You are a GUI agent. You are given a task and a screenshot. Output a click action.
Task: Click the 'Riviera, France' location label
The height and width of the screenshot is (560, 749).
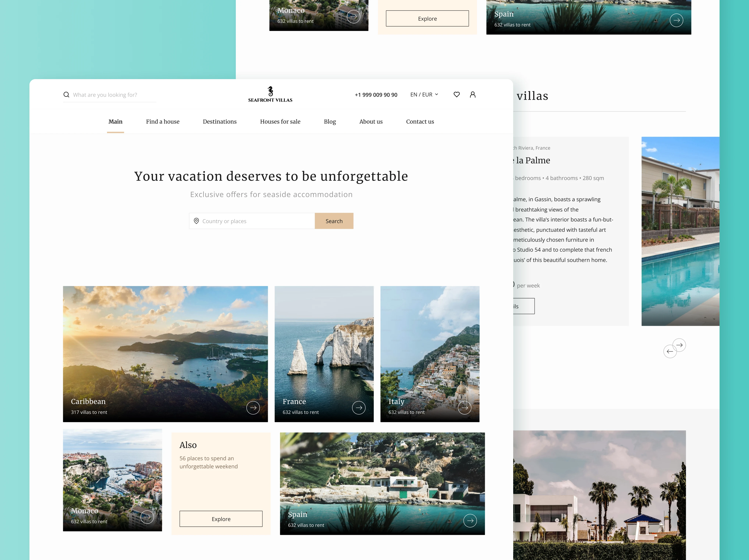pyautogui.click(x=534, y=148)
